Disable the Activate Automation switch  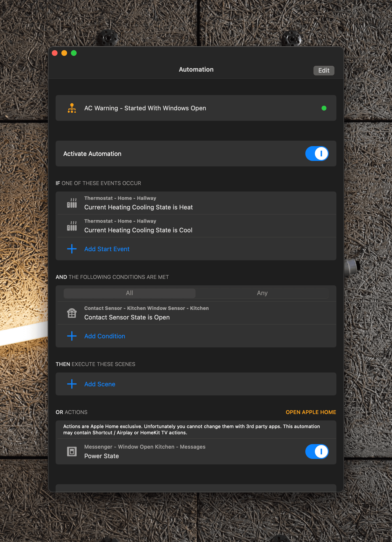317,154
